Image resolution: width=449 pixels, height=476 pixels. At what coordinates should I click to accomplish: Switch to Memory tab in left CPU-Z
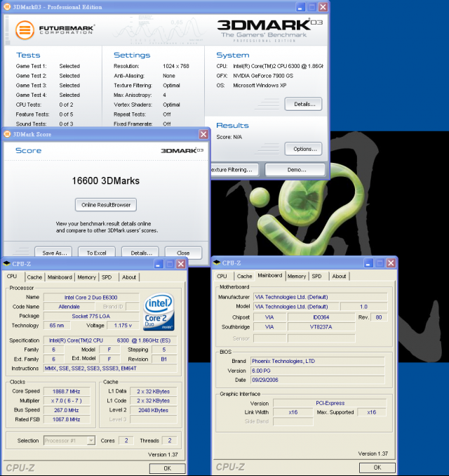coord(86,277)
